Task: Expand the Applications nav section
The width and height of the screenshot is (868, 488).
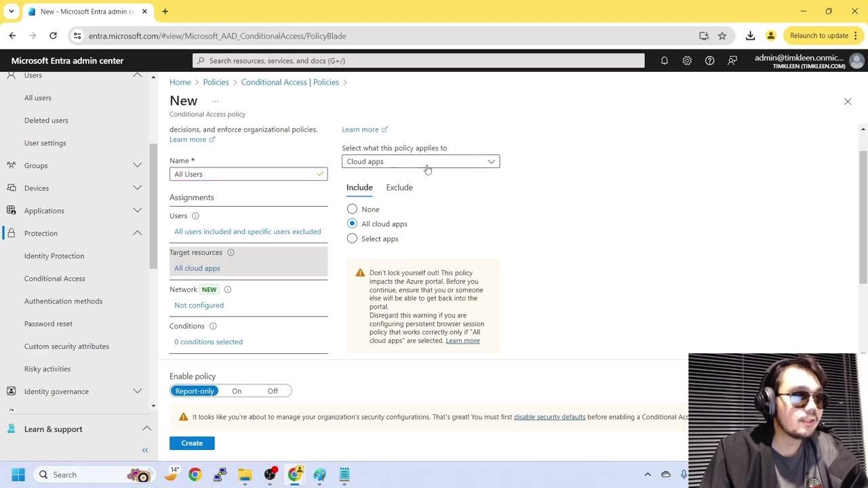Action: click(137, 211)
